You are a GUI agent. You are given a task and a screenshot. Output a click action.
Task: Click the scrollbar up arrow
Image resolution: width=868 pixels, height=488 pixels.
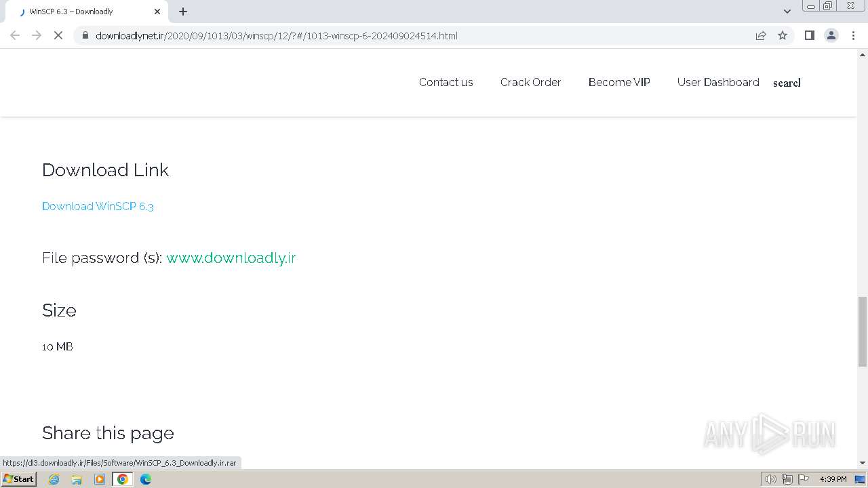(863, 54)
